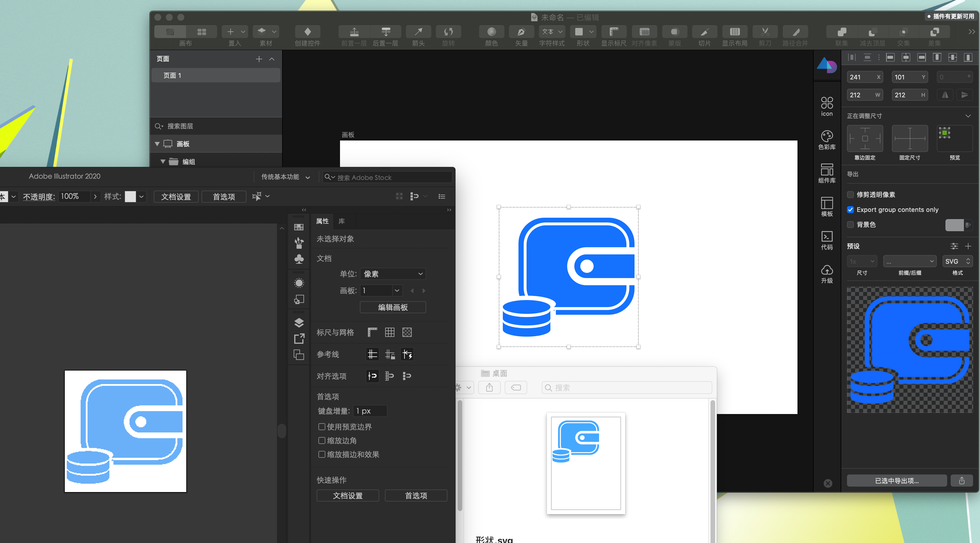Open the SVG format dropdown
The image size is (980, 543).
click(957, 261)
